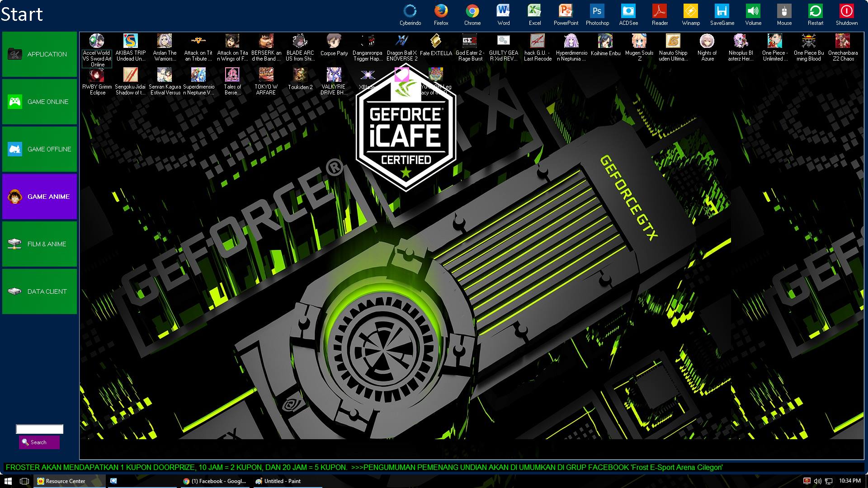Select the BERSERK and the Band game
868x488 pixels.
click(x=266, y=48)
